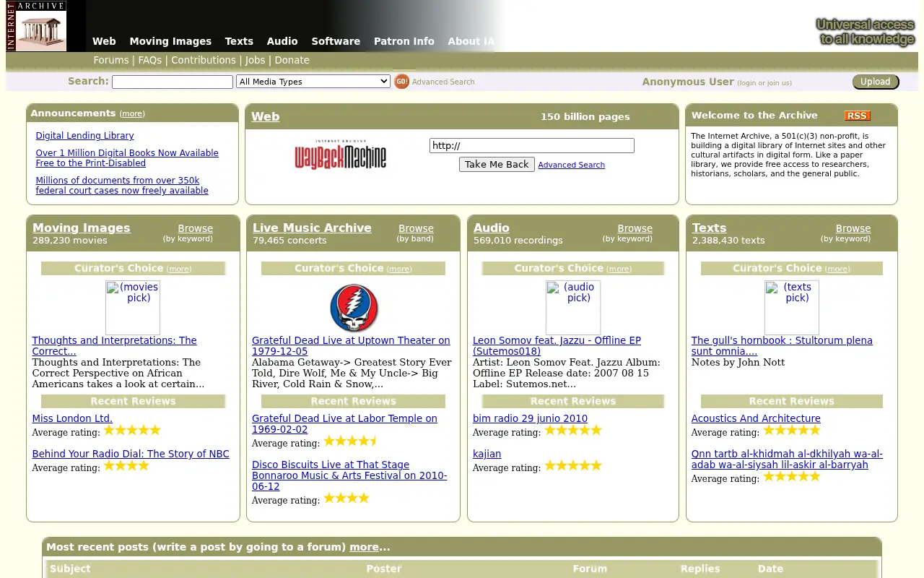
Task: Open the Moving Images tab
Action: pos(170,41)
